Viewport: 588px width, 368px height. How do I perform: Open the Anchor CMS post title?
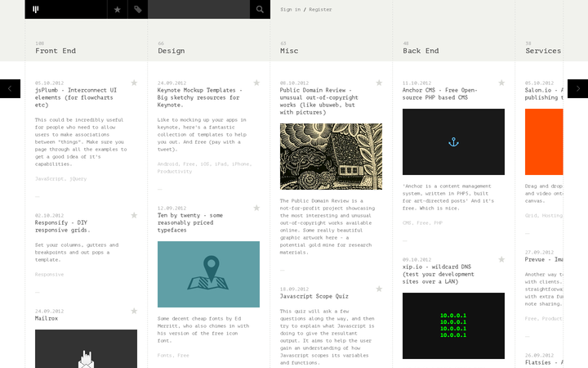coord(439,94)
